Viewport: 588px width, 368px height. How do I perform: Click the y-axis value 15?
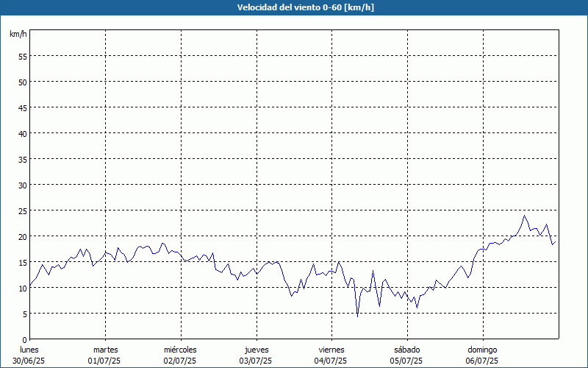click(23, 263)
